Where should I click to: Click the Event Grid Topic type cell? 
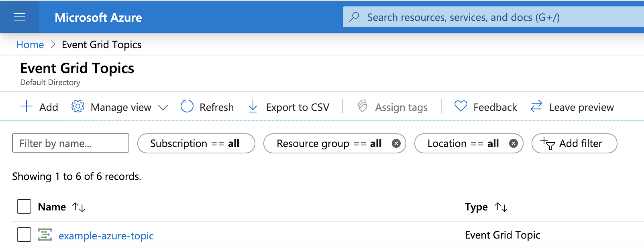pos(503,235)
